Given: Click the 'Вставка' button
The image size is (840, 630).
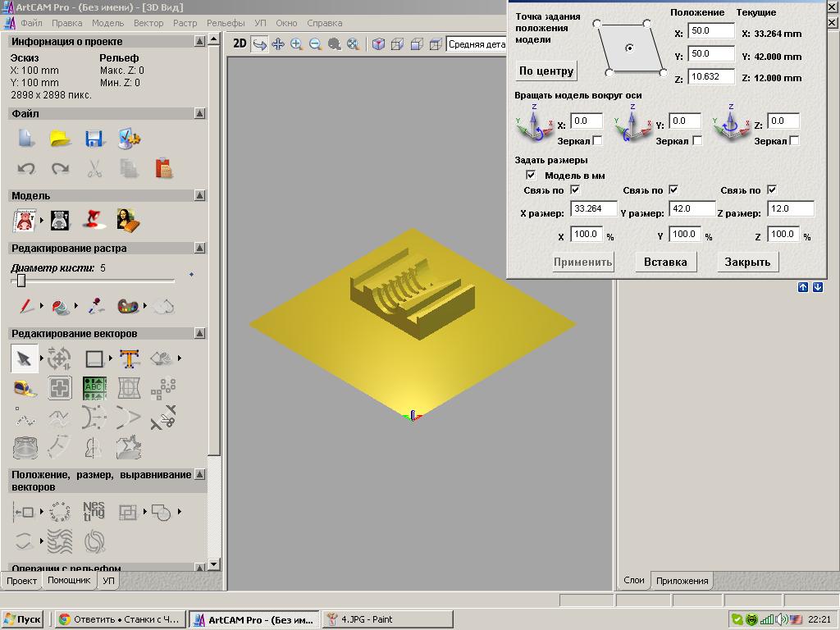Looking at the screenshot, I should point(665,262).
